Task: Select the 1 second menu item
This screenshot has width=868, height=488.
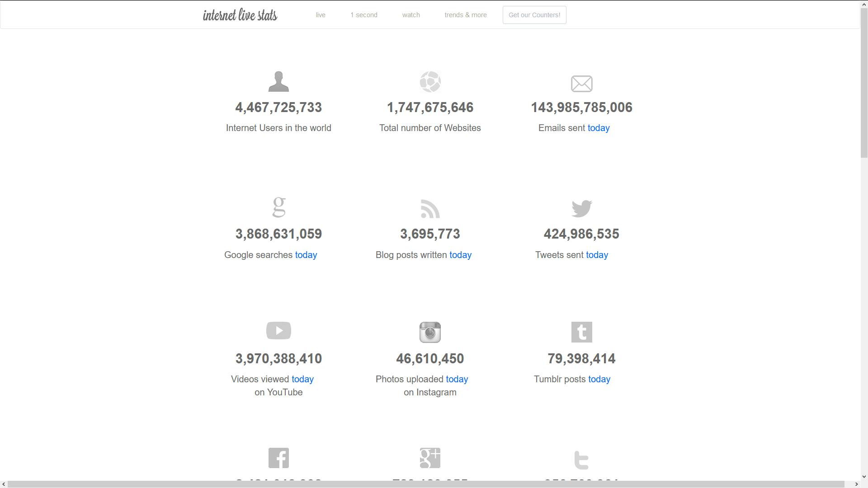Action: (x=364, y=14)
